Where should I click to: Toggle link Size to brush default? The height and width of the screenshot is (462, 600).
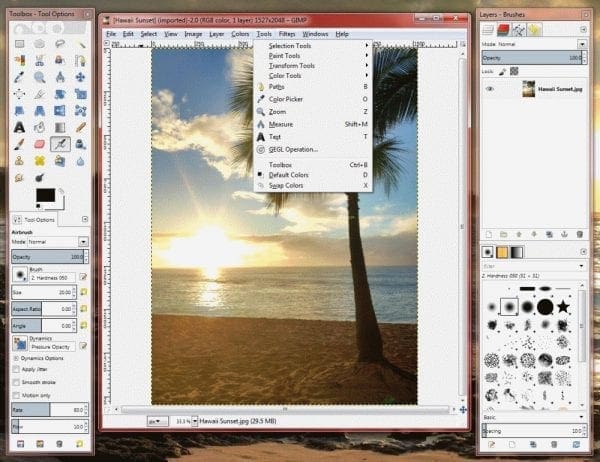coord(83,292)
